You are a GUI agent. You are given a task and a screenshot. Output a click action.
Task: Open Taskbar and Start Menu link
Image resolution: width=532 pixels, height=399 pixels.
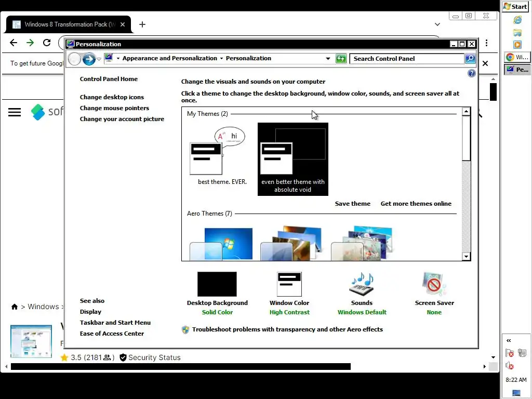115,323
